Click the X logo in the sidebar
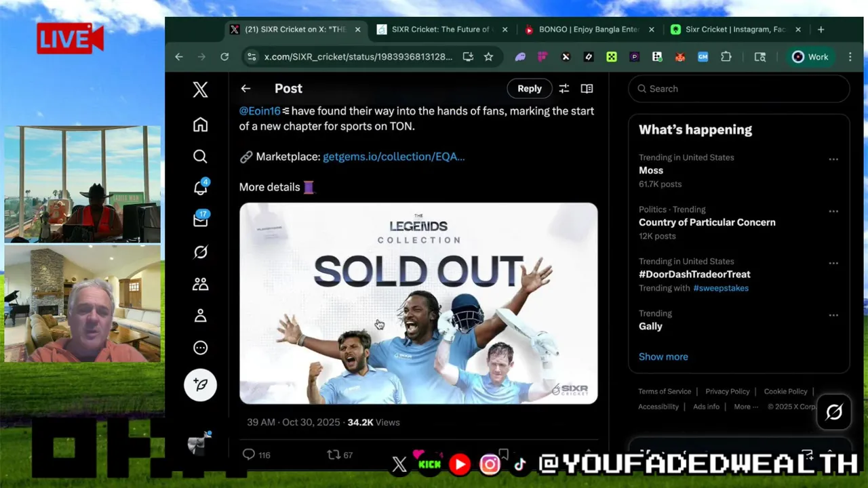The image size is (868, 488). [200, 89]
